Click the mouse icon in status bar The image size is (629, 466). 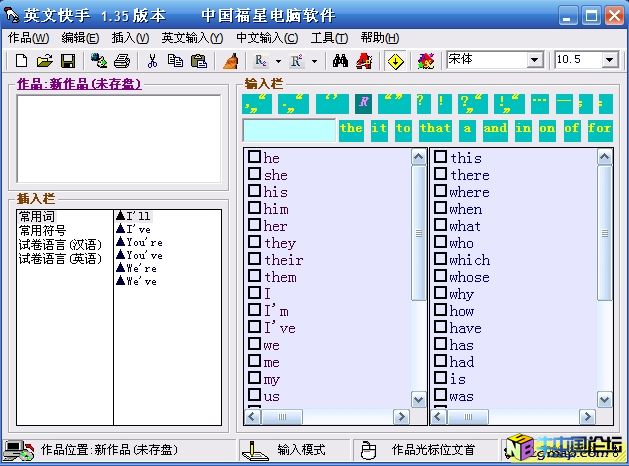(368, 450)
